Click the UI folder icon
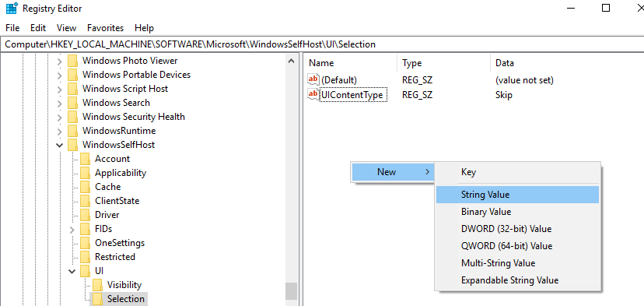This screenshot has width=644, height=306. [x=85, y=271]
